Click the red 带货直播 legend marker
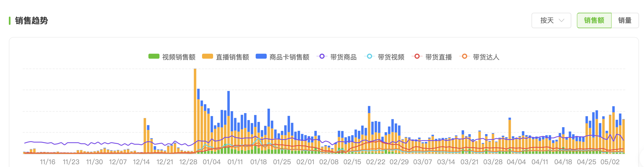 (417, 56)
